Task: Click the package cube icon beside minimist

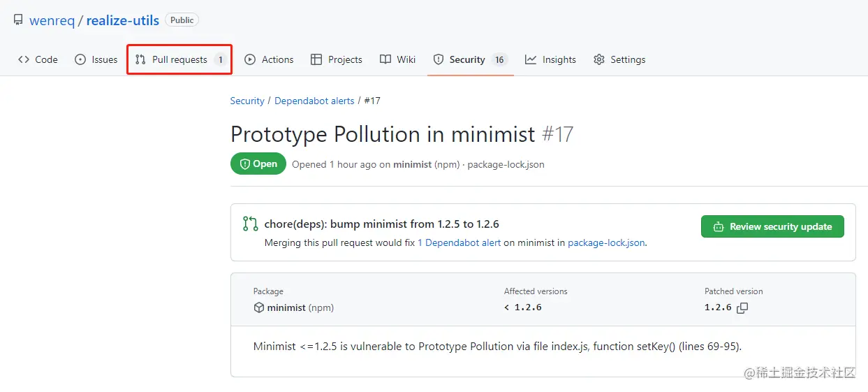Action: tap(258, 307)
